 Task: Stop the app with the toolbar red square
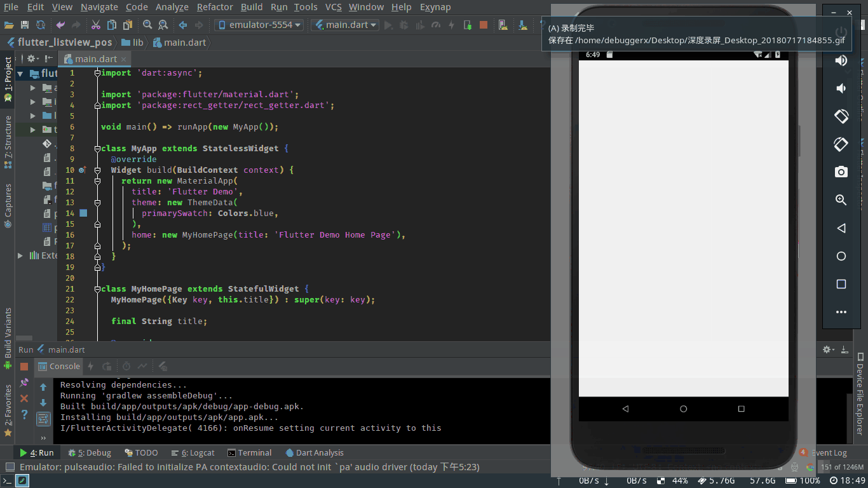[484, 25]
